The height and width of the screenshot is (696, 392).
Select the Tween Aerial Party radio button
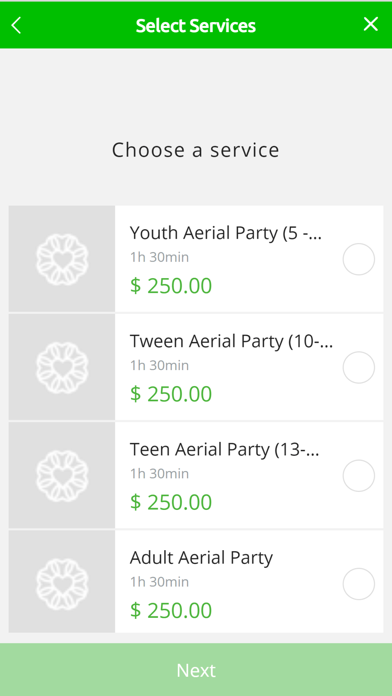point(359,368)
